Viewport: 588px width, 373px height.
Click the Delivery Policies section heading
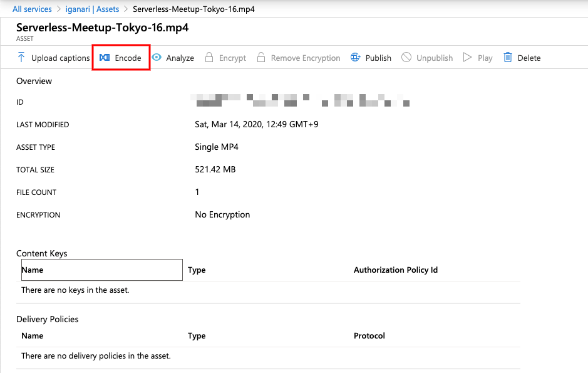click(x=47, y=319)
